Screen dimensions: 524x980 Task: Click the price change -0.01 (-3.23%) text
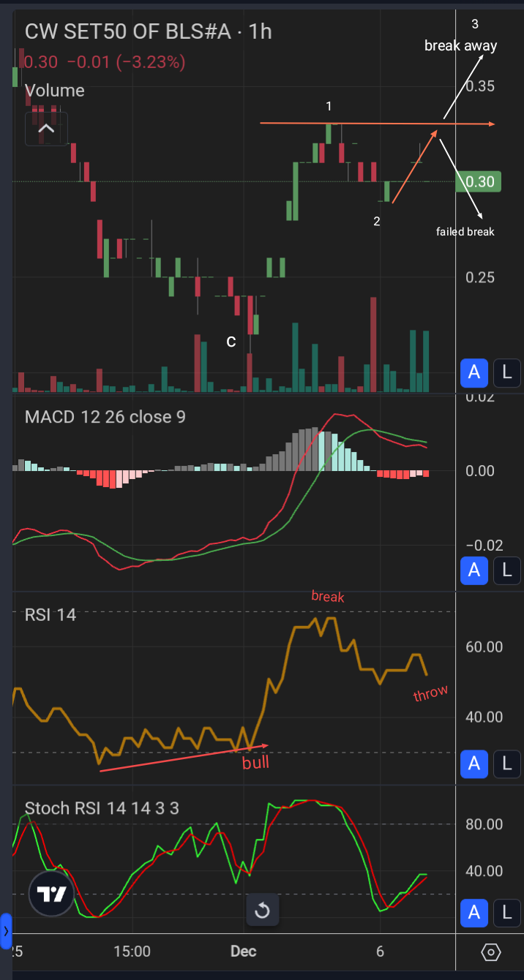126,62
